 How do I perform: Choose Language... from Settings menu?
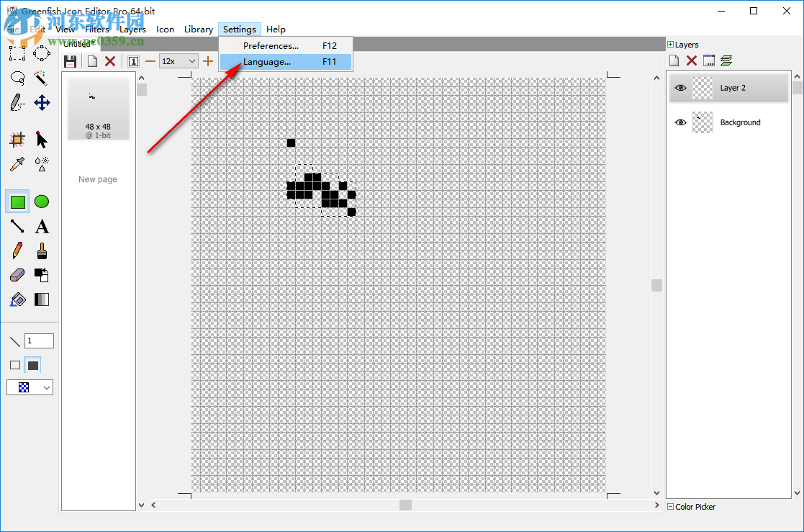click(286, 62)
